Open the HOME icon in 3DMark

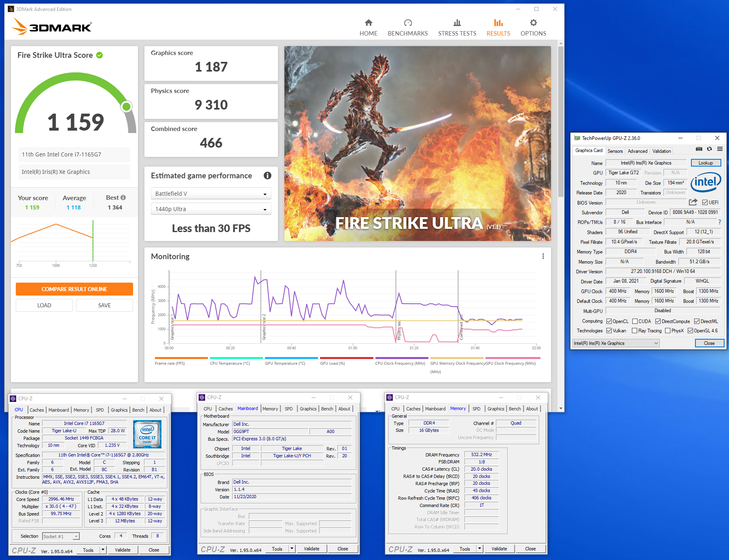(368, 23)
